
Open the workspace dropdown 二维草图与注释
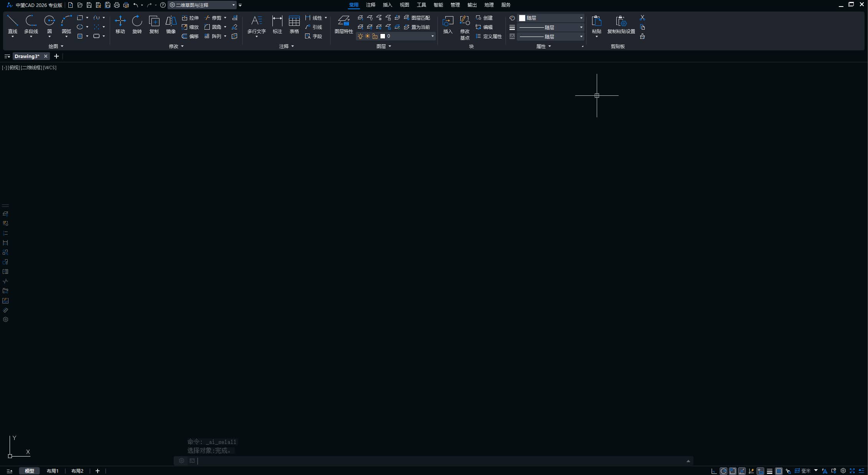point(202,5)
